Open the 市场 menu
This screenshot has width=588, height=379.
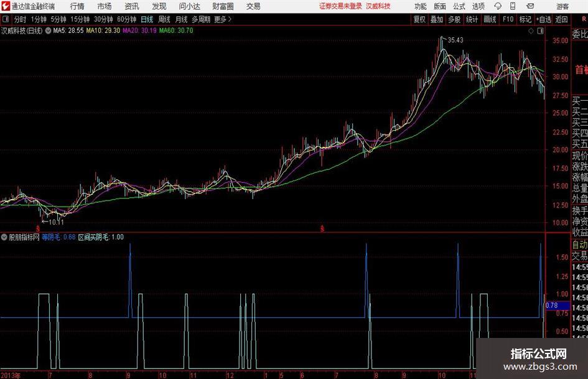pyautogui.click(x=105, y=6)
